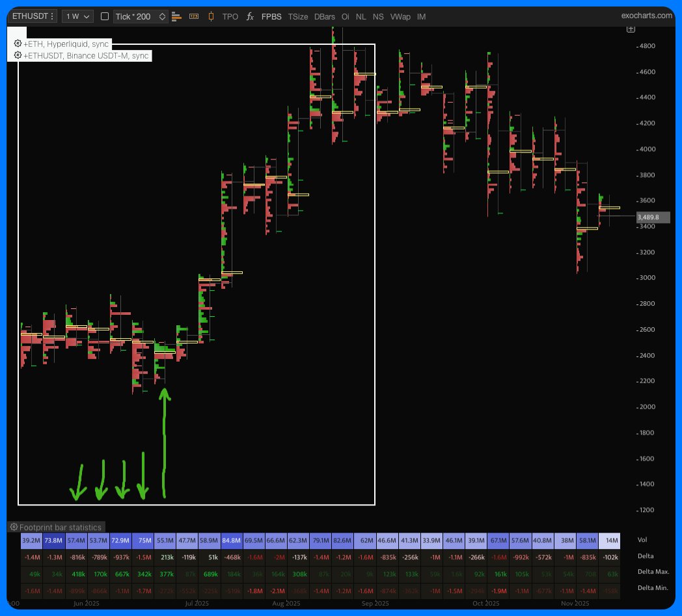This screenshot has width=682, height=616.
Task: Click the -102k delta cell
Action: (609, 557)
